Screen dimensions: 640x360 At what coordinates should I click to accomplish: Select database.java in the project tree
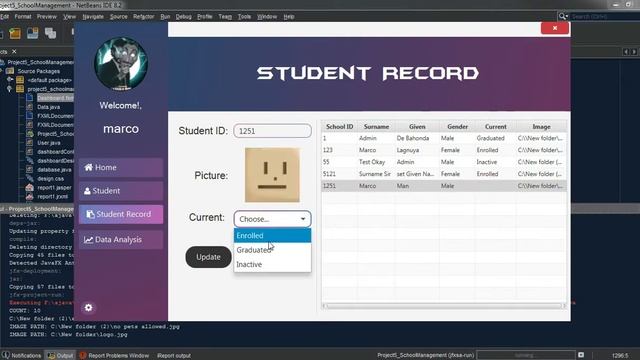click(54, 170)
